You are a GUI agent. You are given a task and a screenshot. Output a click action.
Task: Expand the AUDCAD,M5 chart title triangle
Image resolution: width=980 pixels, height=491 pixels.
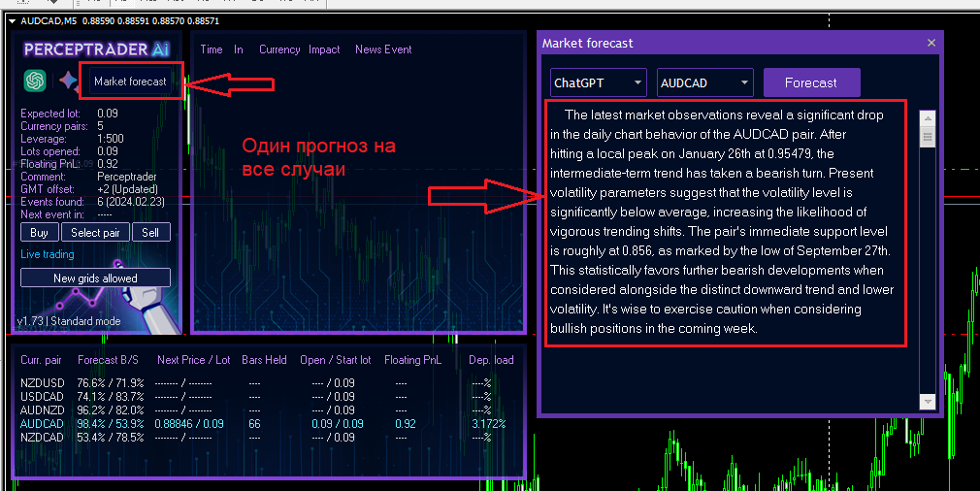(12, 21)
